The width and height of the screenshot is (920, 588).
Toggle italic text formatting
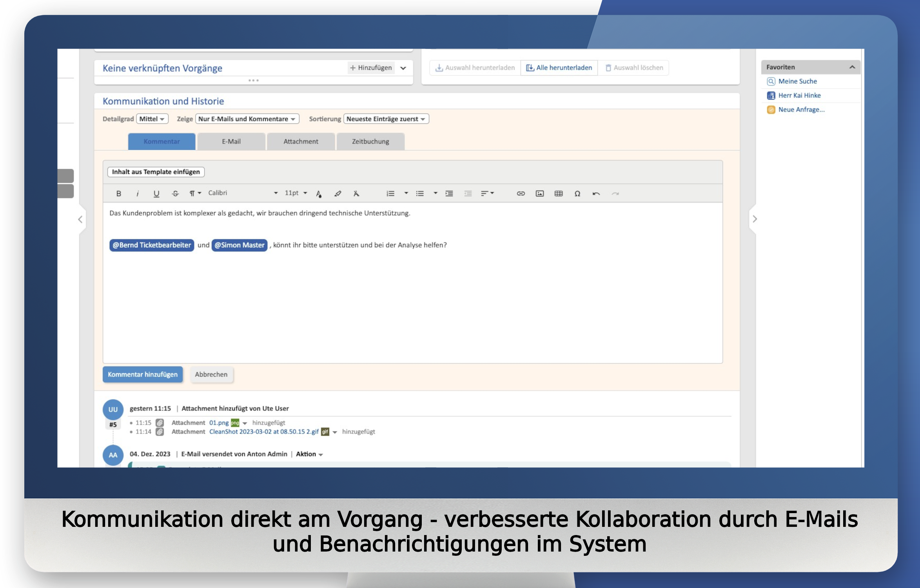138,193
